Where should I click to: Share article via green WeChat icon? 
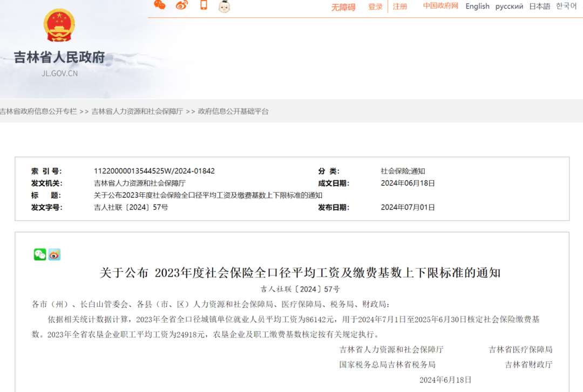coord(40,255)
